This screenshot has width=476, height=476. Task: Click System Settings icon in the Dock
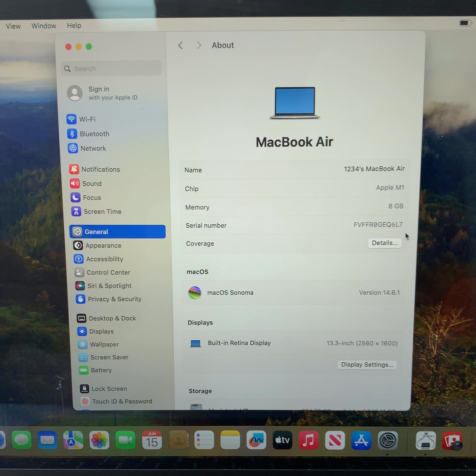(387, 440)
